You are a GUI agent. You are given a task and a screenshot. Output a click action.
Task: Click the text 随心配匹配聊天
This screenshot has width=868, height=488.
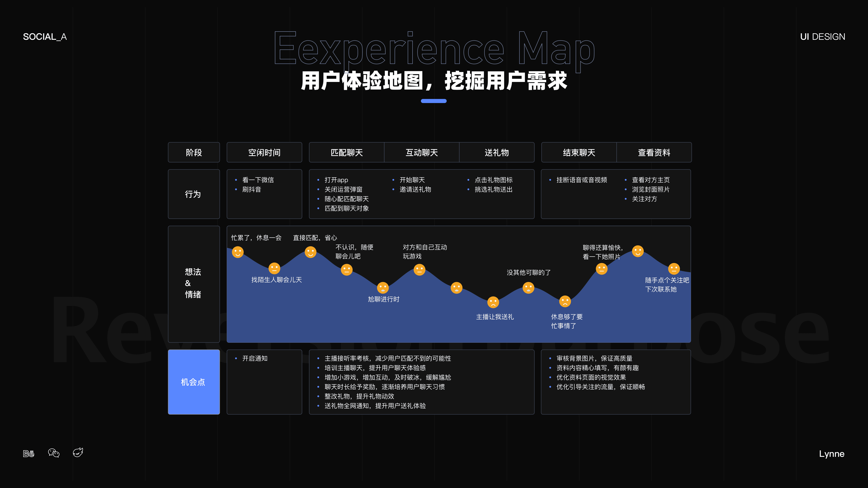(x=347, y=199)
